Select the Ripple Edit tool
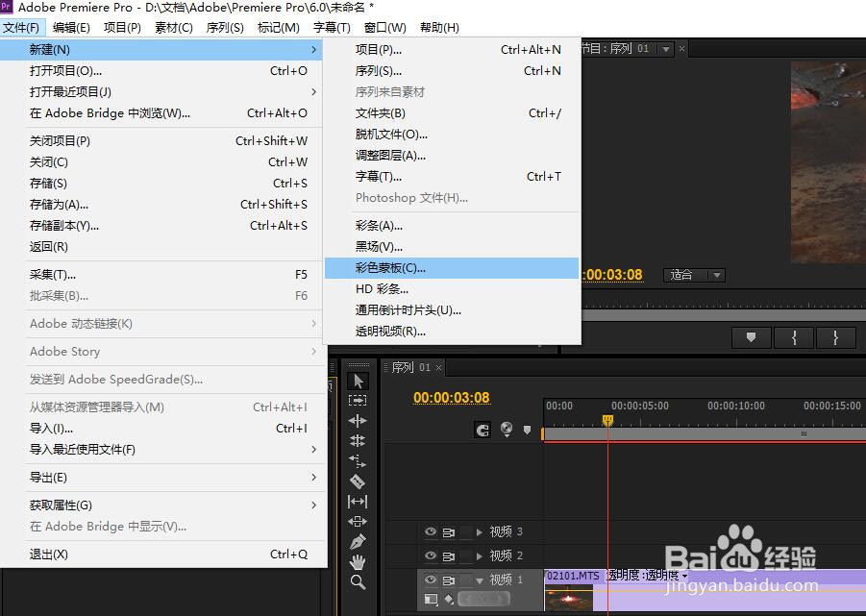 (358, 421)
